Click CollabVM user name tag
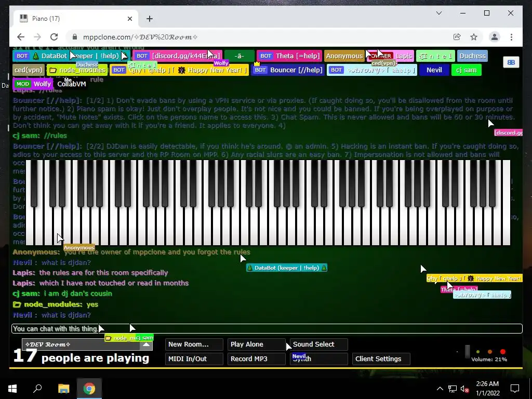Image resolution: width=532 pixels, height=399 pixels. tap(71, 84)
